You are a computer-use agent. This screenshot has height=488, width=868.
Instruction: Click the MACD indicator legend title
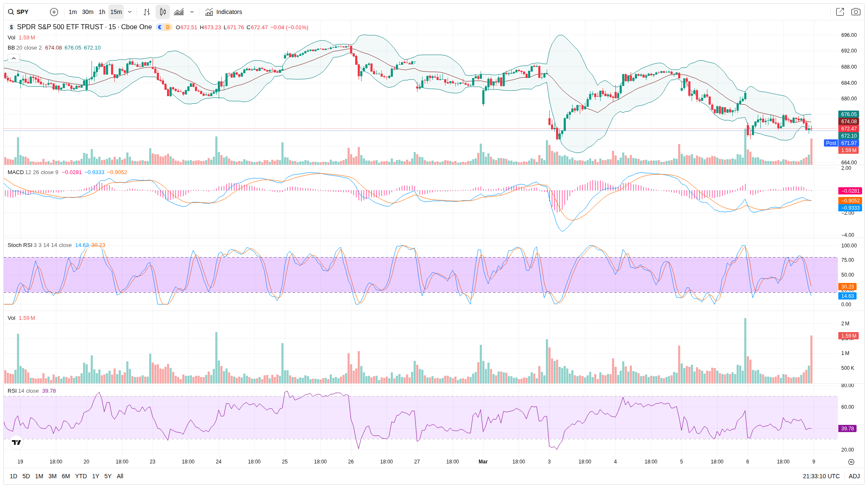click(x=16, y=172)
